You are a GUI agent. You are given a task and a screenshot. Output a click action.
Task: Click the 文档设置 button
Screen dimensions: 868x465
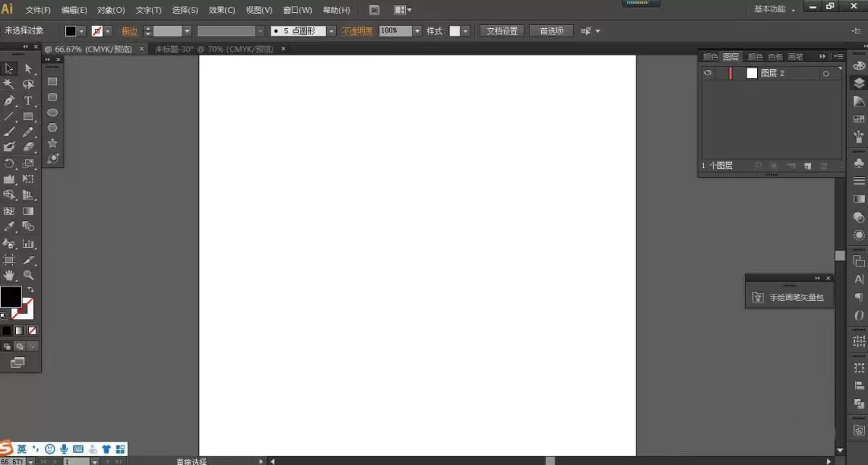[502, 31]
